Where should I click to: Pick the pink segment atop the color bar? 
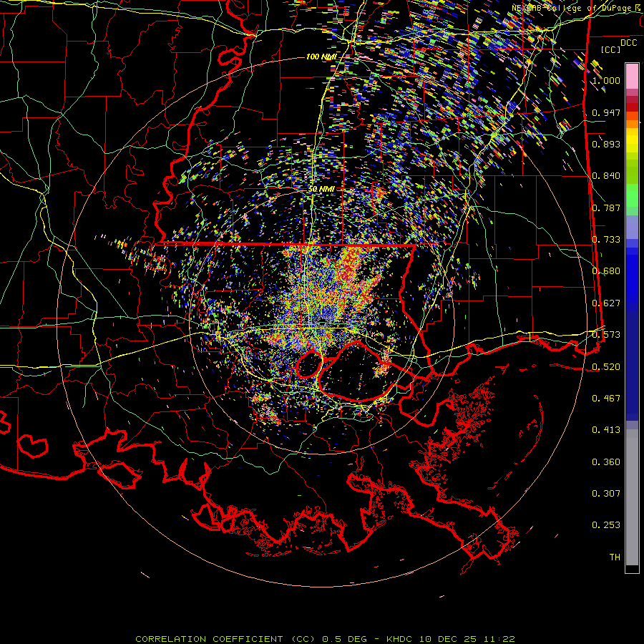[632, 76]
